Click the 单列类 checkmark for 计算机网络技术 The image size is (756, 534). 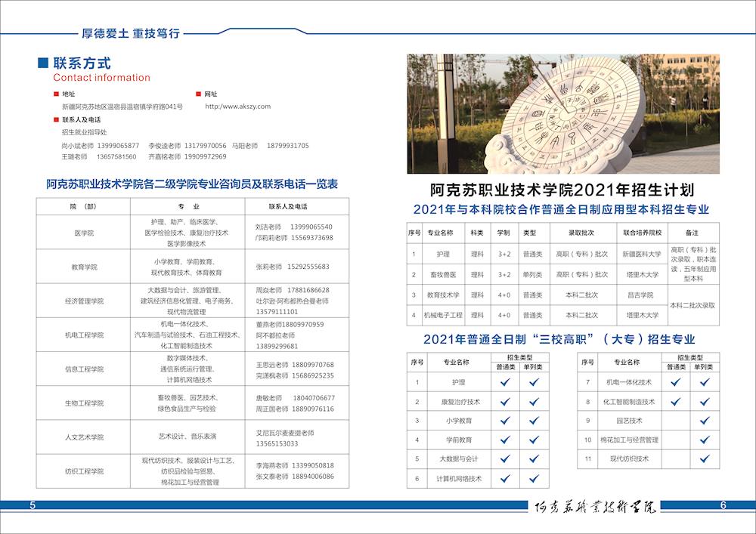(534, 478)
